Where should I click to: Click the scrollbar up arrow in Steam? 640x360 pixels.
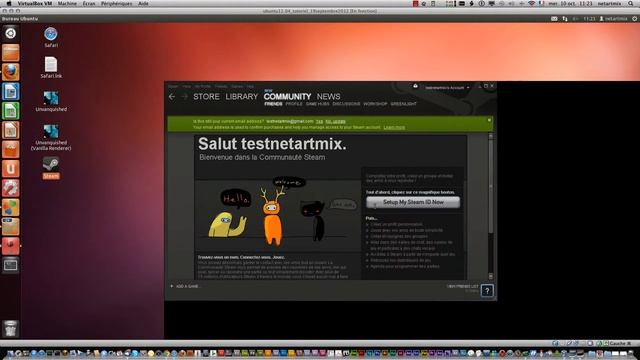click(x=491, y=136)
